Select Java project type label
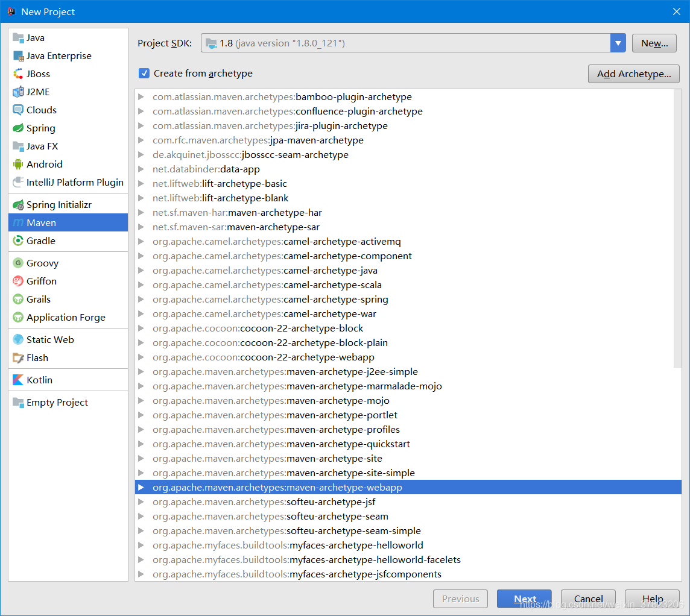Viewport: 690px width, 616px height. (x=35, y=38)
